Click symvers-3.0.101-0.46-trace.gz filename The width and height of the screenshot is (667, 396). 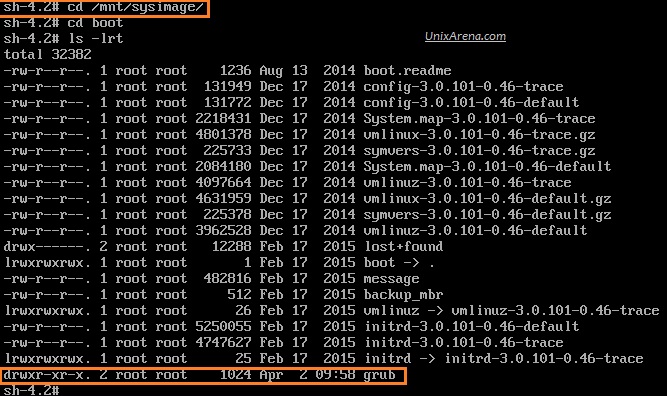point(479,151)
